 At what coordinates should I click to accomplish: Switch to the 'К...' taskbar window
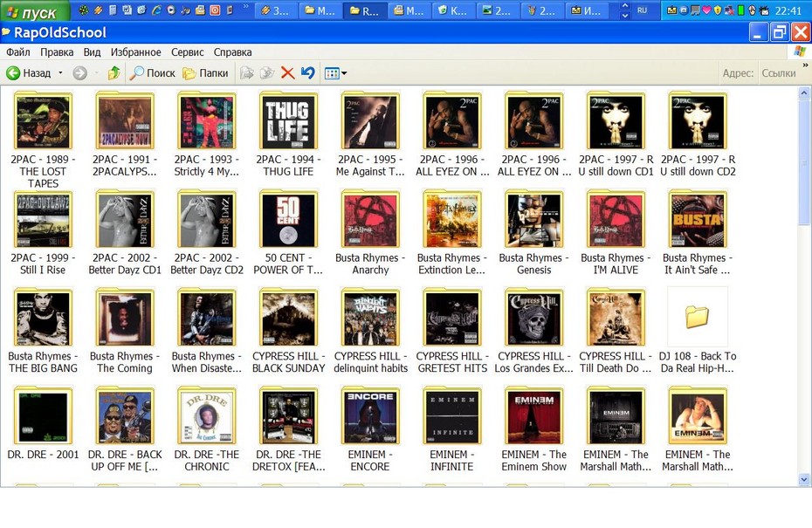454,10
